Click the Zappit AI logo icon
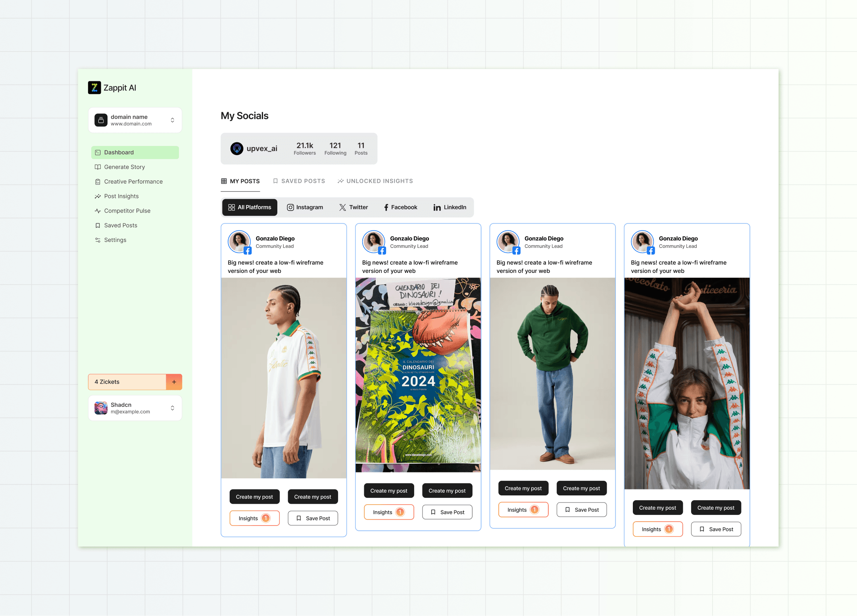857x616 pixels. pyautogui.click(x=94, y=88)
